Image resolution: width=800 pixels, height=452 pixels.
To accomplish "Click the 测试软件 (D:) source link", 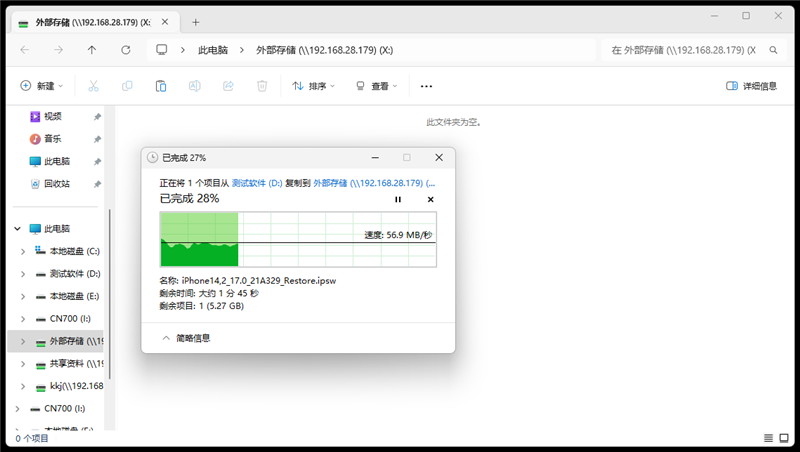I will point(257,183).
